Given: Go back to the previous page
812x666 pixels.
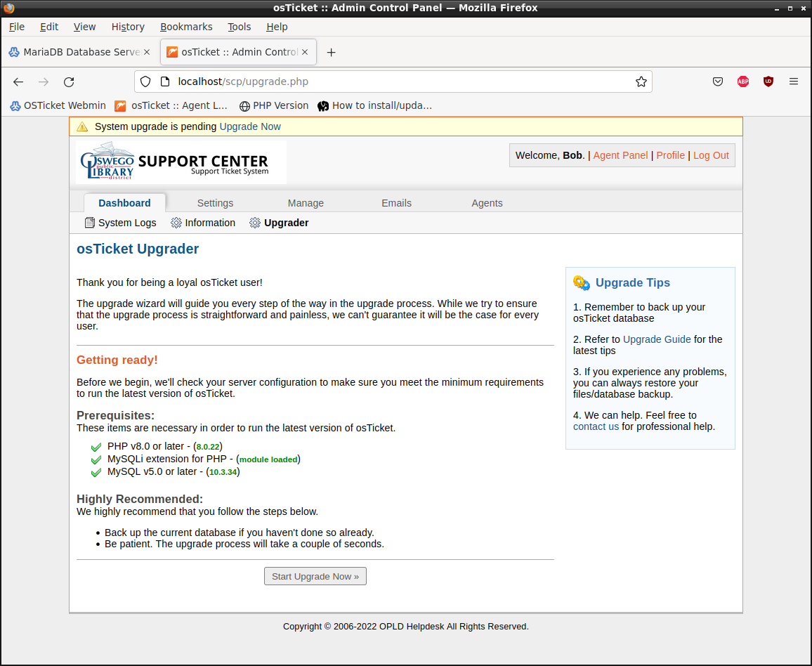Looking at the screenshot, I should (x=18, y=81).
